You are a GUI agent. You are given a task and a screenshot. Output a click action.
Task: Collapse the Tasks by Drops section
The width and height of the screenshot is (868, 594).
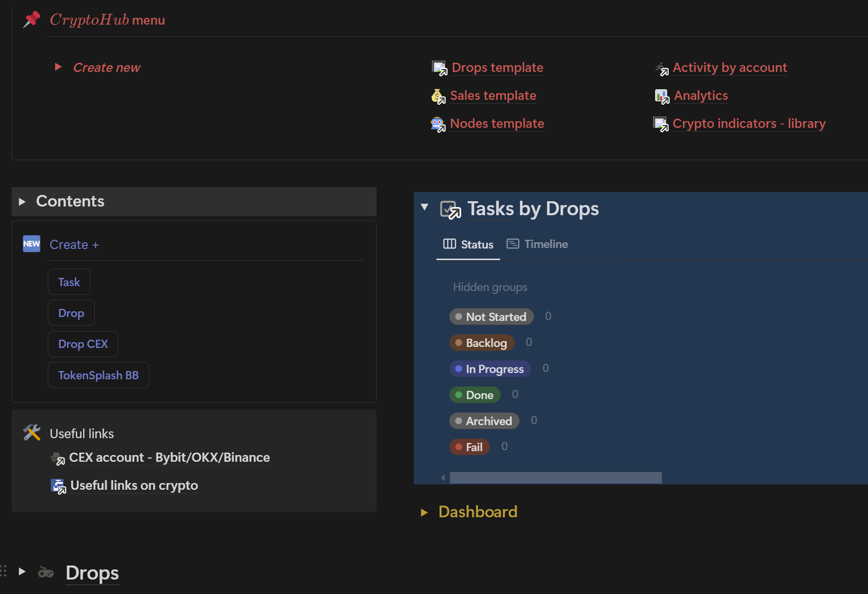click(424, 207)
